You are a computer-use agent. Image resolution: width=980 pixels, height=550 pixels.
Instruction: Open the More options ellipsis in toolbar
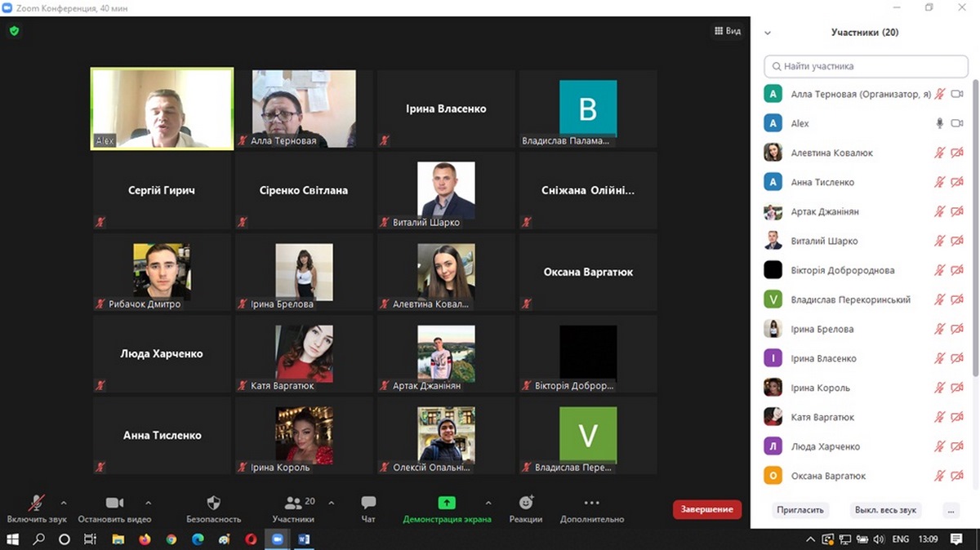[x=592, y=503]
